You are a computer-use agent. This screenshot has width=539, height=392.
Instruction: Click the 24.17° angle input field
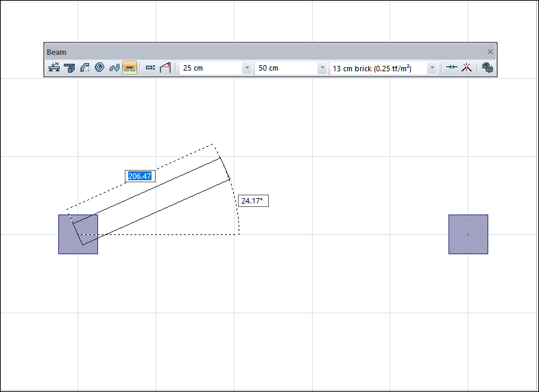click(253, 201)
